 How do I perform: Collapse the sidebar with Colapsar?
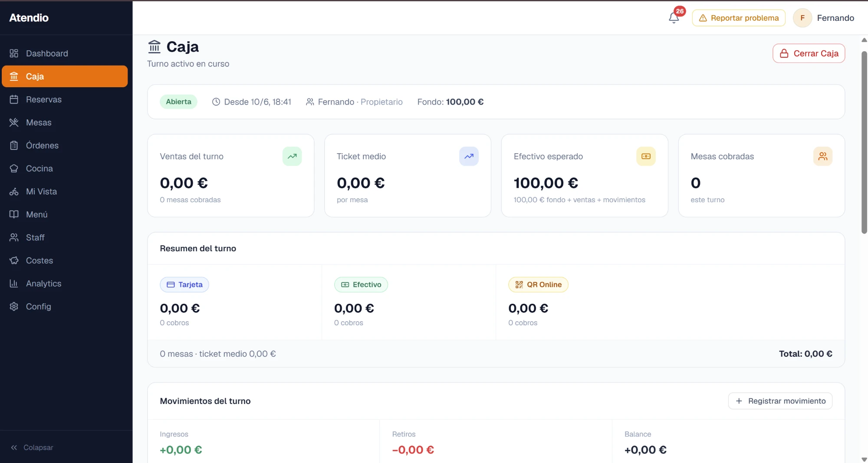coord(32,447)
